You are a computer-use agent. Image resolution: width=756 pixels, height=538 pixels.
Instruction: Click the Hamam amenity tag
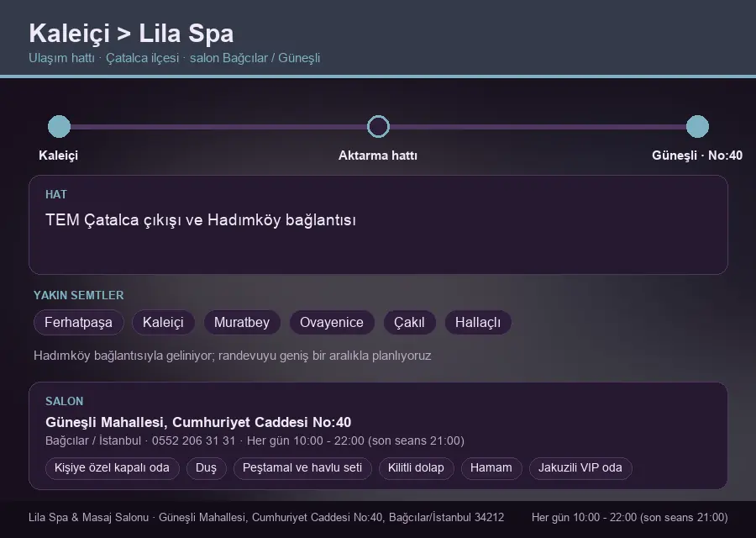coord(491,468)
